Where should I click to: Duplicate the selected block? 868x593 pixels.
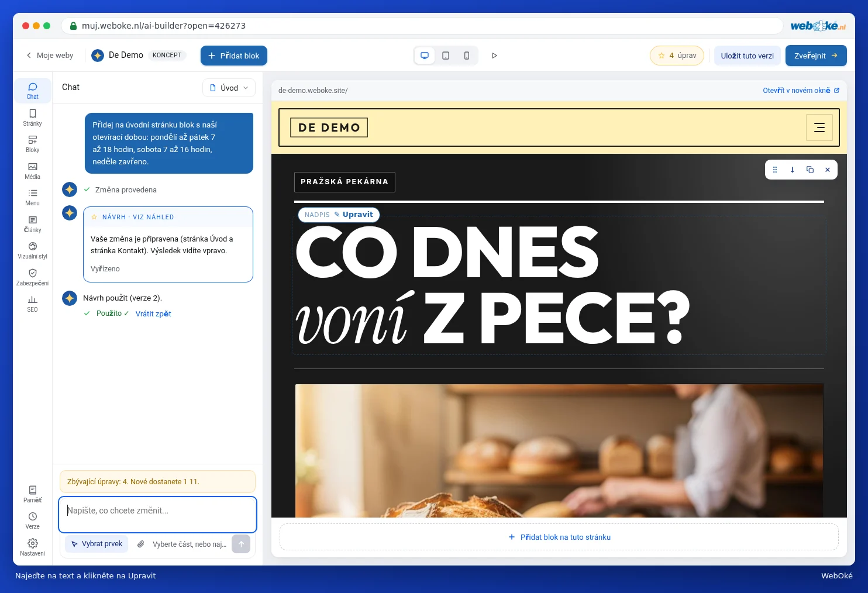click(810, 170)
